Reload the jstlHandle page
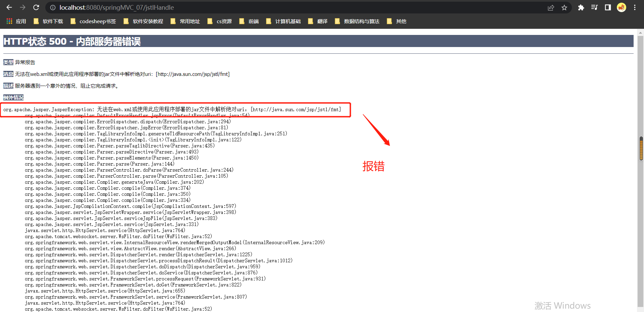 point(36,7)
